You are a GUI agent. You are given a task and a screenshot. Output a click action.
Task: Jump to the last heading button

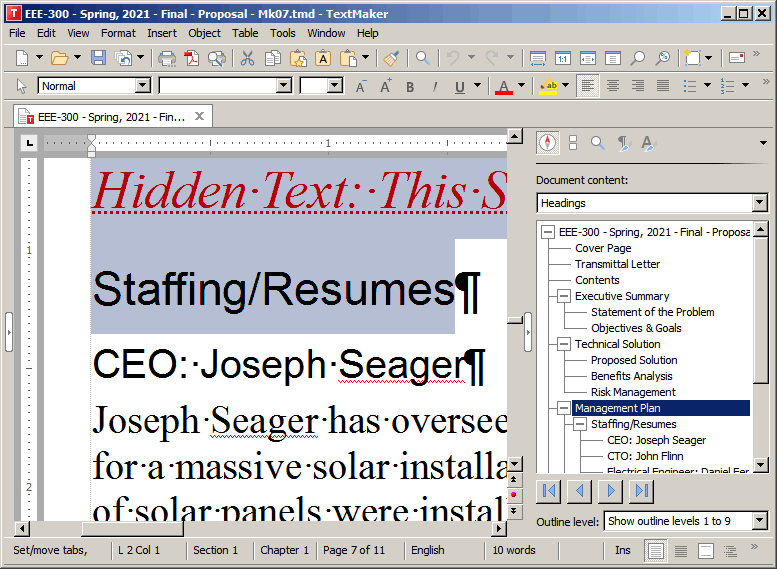pos(642,491)
